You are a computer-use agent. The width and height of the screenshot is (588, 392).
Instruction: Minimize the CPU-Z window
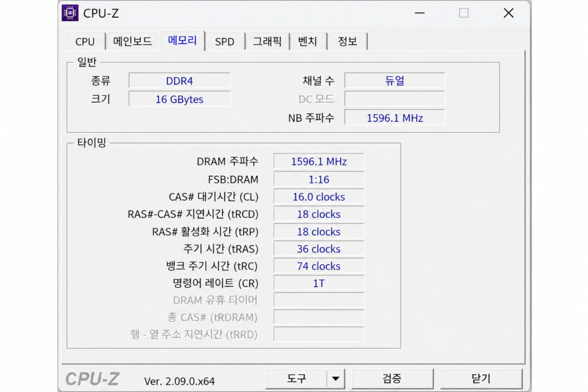(420, 13)
